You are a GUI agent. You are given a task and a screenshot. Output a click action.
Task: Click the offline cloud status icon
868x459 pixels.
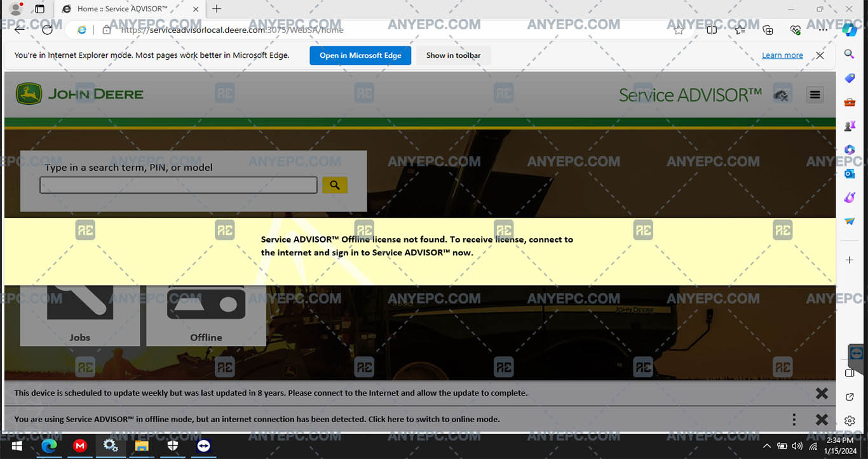781,95
